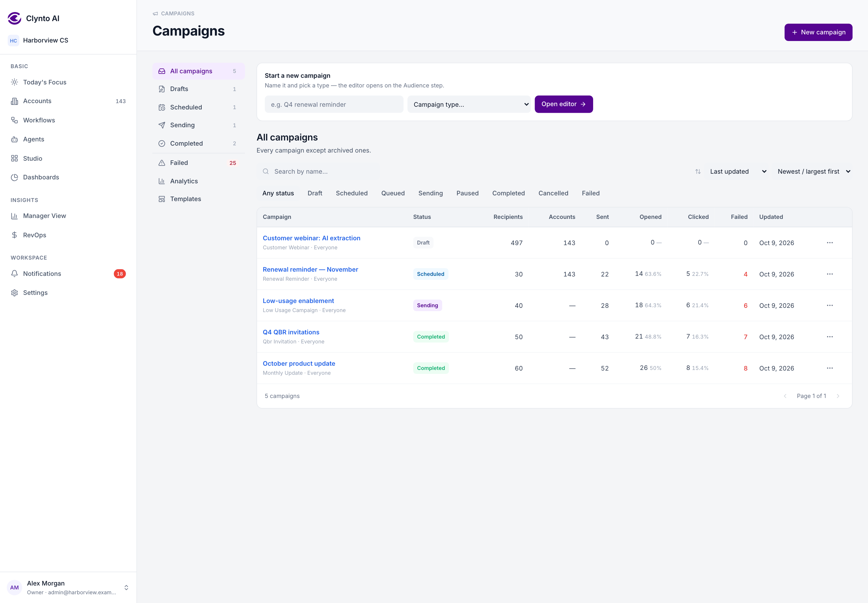This screenshot has height=603, width=868.
Task: Click the Dashboards pie chart icon
Action: (x=14, y=177)
